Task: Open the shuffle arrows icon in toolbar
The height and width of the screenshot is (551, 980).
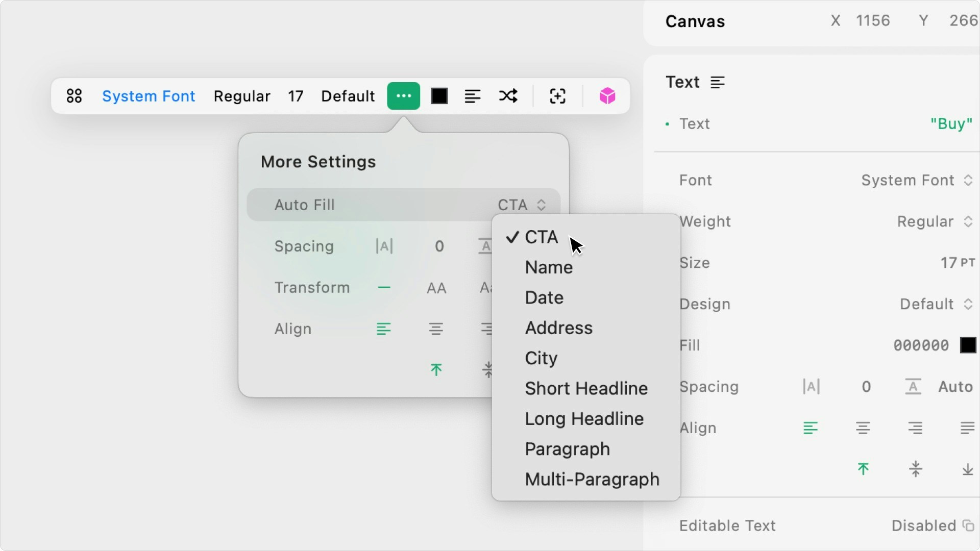Action: pyautogui.click(x=508, y=96)
